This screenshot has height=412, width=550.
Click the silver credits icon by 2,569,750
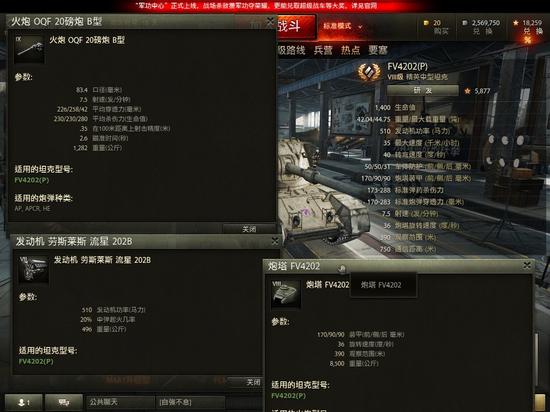465,23
